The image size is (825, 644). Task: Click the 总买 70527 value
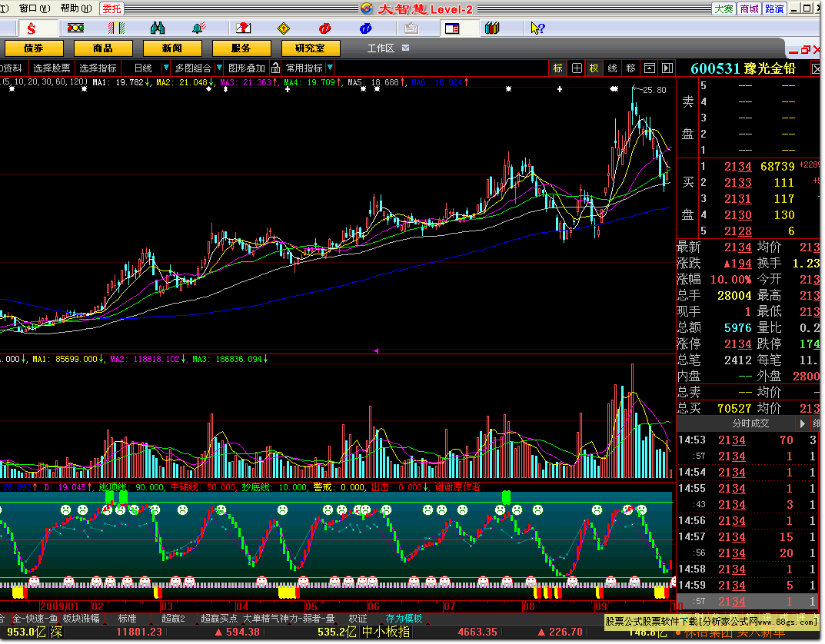pos(734,409)
